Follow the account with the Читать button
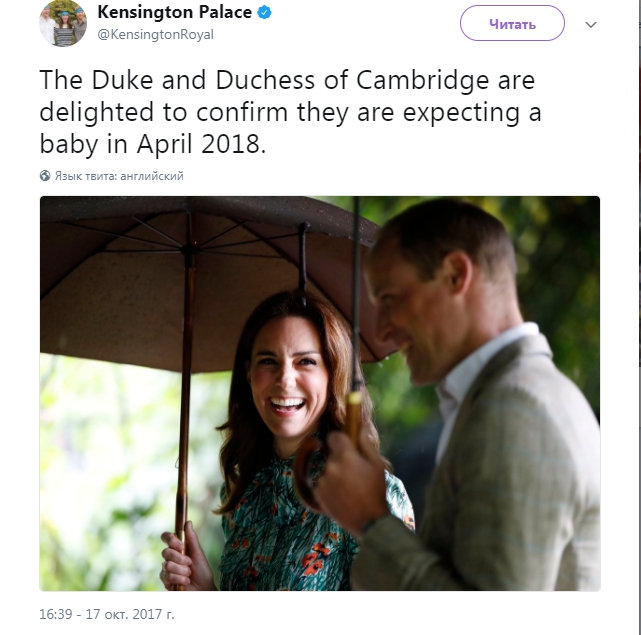Screen dimensions: 641x635 512,23
